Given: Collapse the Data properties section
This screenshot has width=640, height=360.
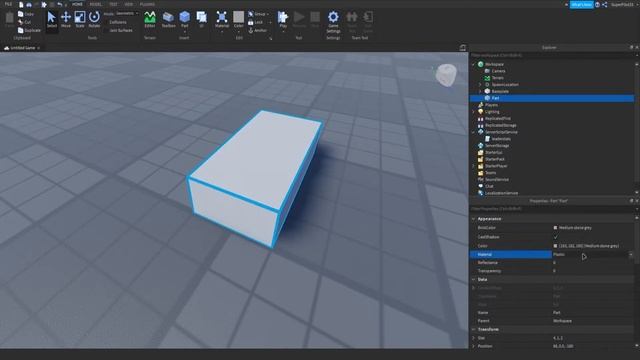Looking at the screenshot, I should [x=473, y=280].
